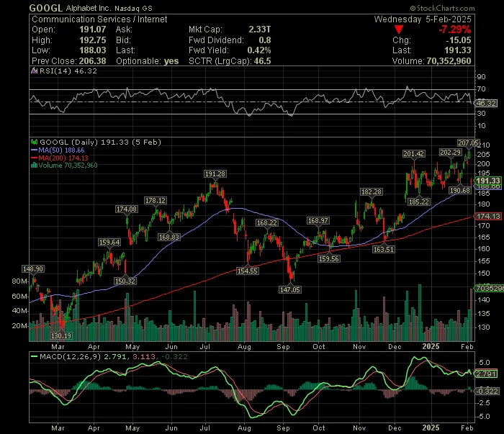The width and height of the screenshot is (504, 434).
Task: Click the MACD histogram -0.322 axis tag
Action: pos(487,392)
